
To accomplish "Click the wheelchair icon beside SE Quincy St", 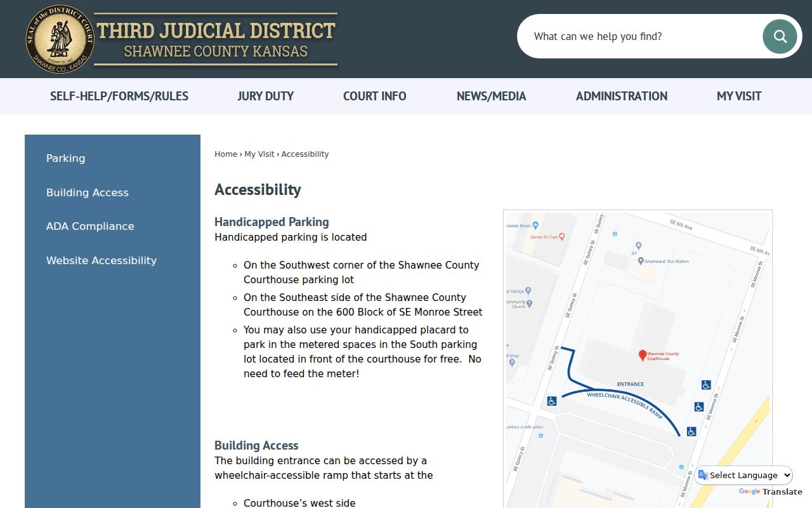I will (552, 401).
